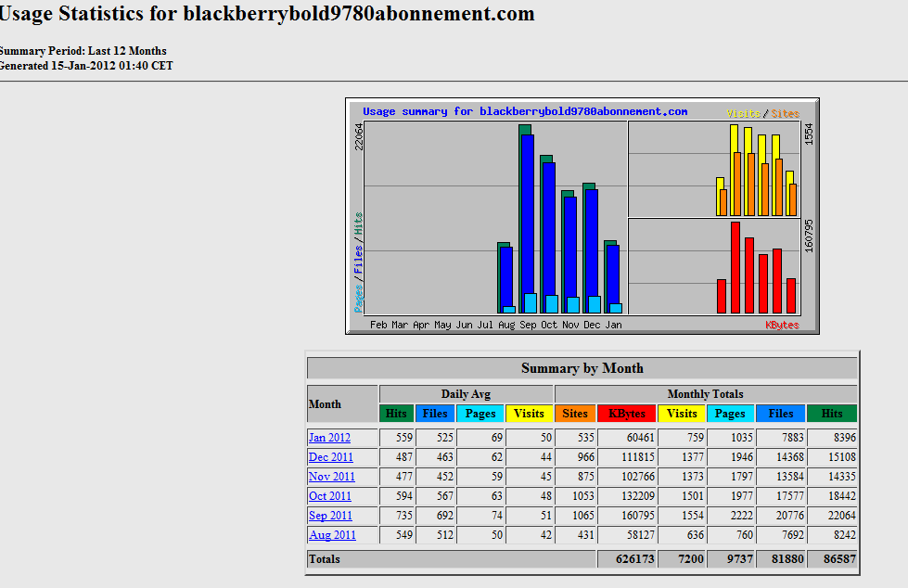Click Sep 2011 monthly hits value 22064
This screenshot has width=908, height=588.
841,515
